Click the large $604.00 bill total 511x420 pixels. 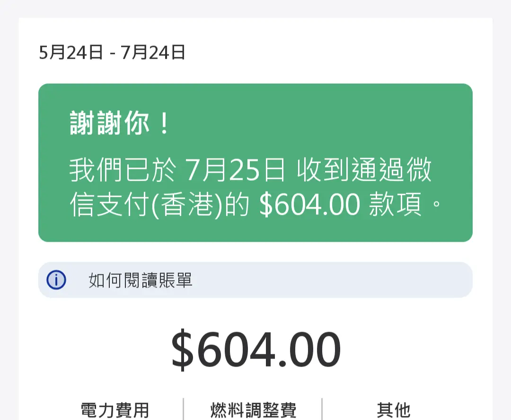click(x=256, y=350)
